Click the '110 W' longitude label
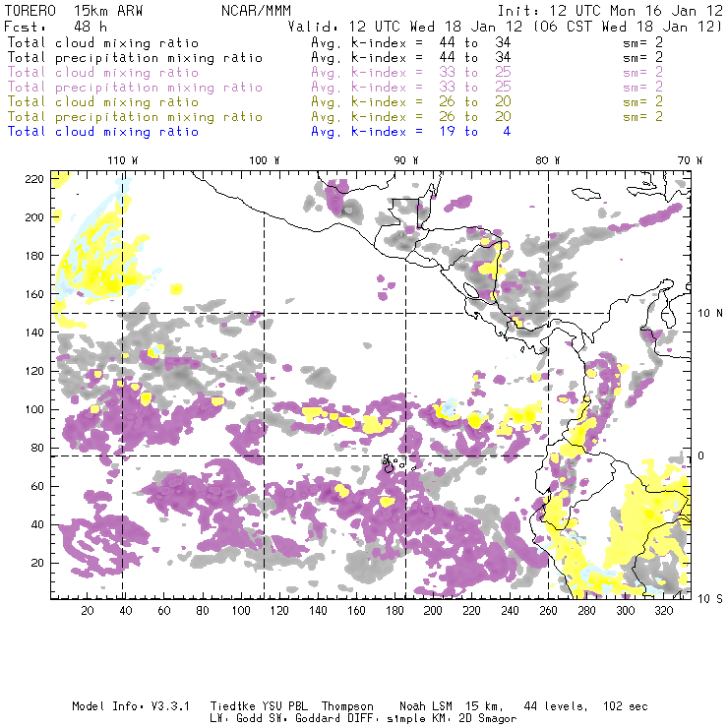This screenshot has width=728, height=728. [123, 160]
